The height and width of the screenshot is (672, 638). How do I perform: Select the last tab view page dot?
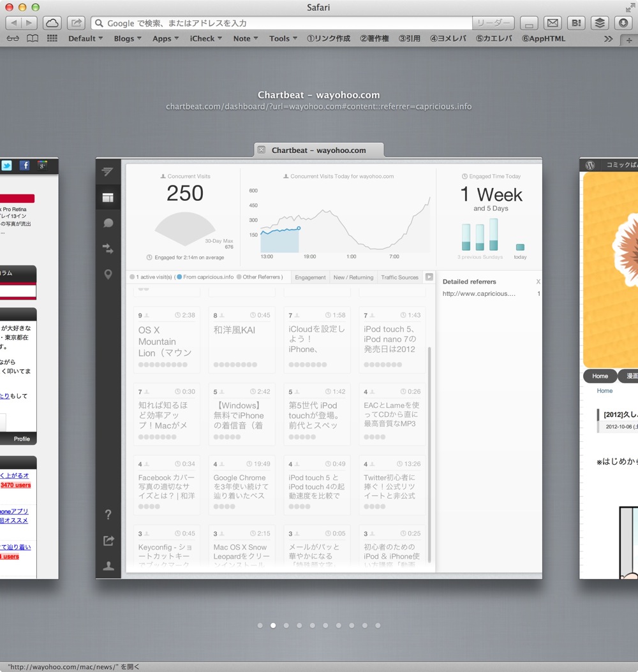(378, 625)
